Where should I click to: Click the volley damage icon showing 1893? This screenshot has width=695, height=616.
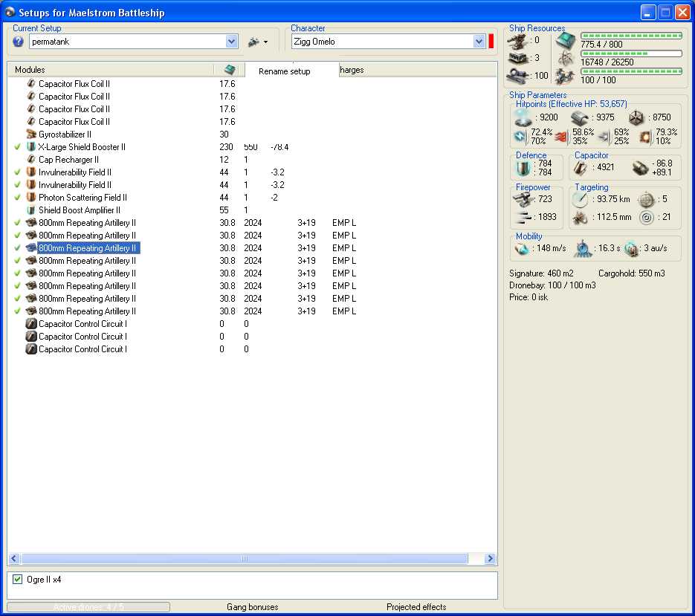pos(523,217)
